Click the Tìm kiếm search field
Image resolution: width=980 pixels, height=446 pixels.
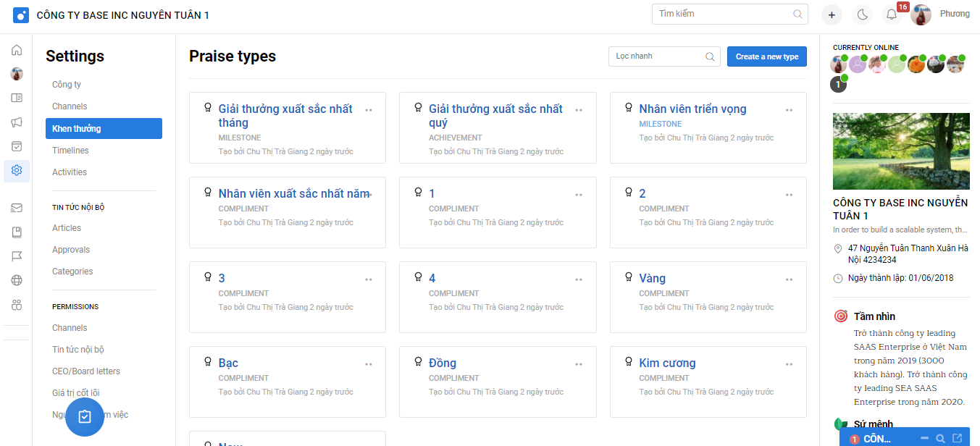coord(730,14)
